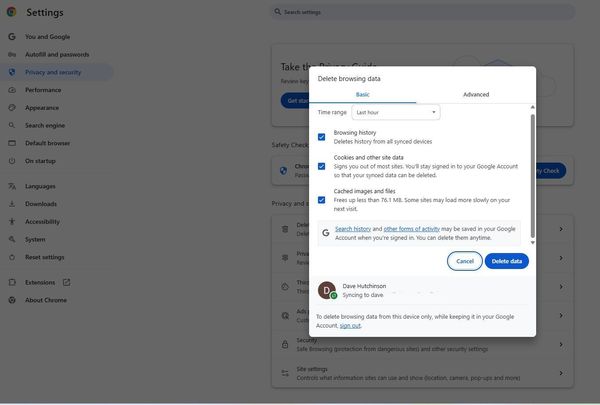Screen dimensions: 600x405
Task: Click the download arrow icon for Downloads
Action: click(x=12, y=204)
